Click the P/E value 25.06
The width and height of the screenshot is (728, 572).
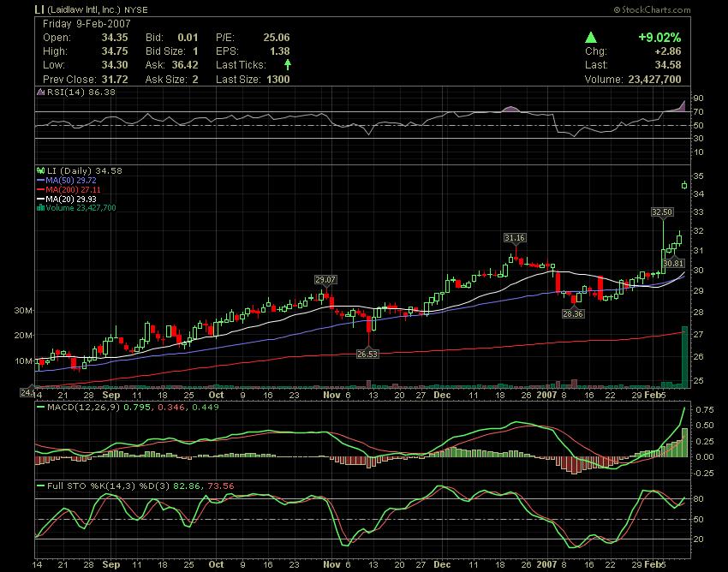[277, 38]
